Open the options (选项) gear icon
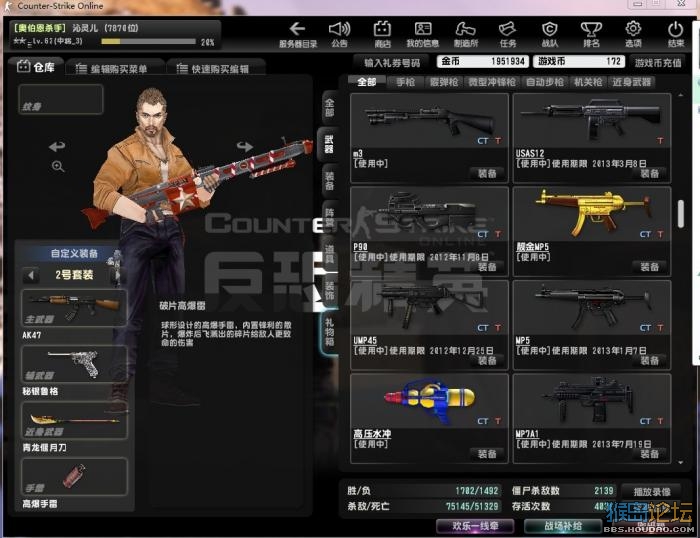Viewport: 700px width, 538px height. [633, 34]
